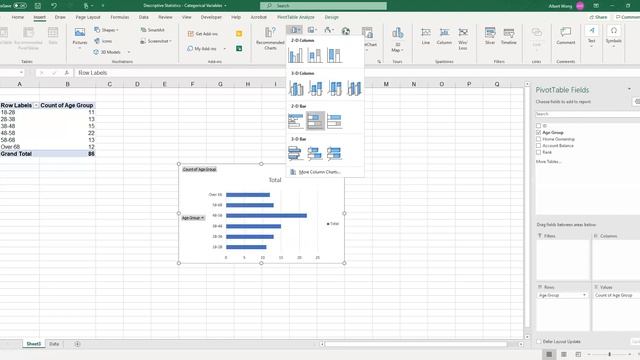Click the Undo icon in title bar
This screenshot has height=360, width=640.
click(54, 6)
